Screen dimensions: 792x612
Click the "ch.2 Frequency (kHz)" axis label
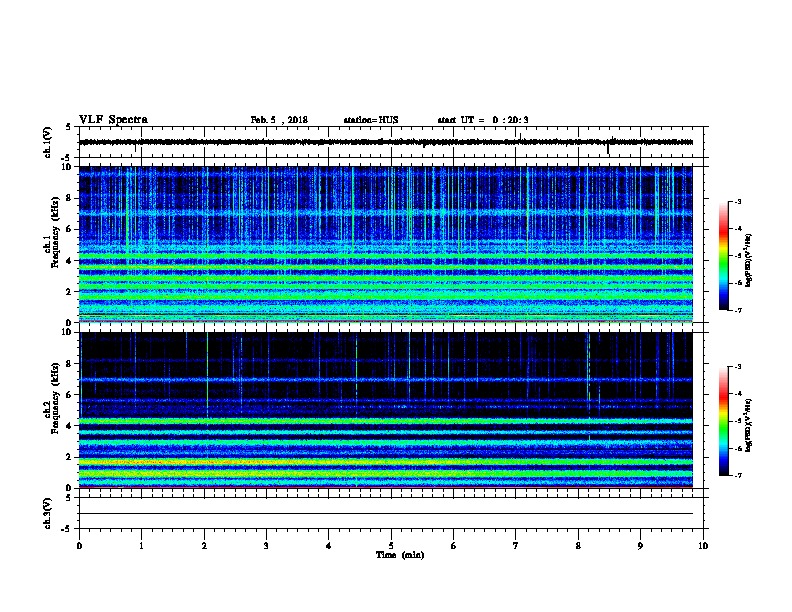(52, 398)
